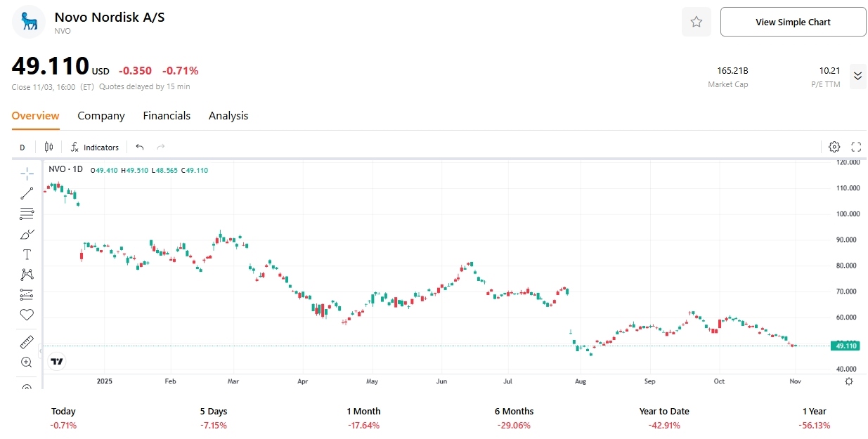Select the ruler measurement tool
The width and height of the screenshot is (868, 439).
[x=26, y=341]
